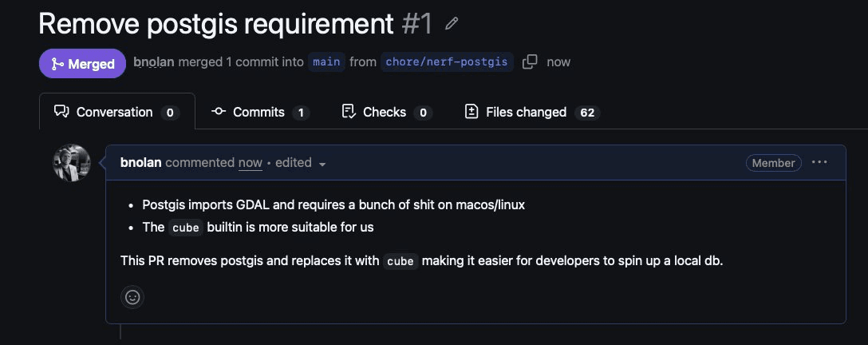Click the checklist icon beside Checks

(x=348, y=112)
